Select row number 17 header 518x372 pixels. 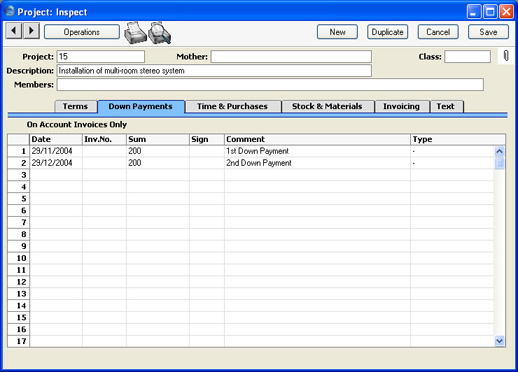coord(19,341)
